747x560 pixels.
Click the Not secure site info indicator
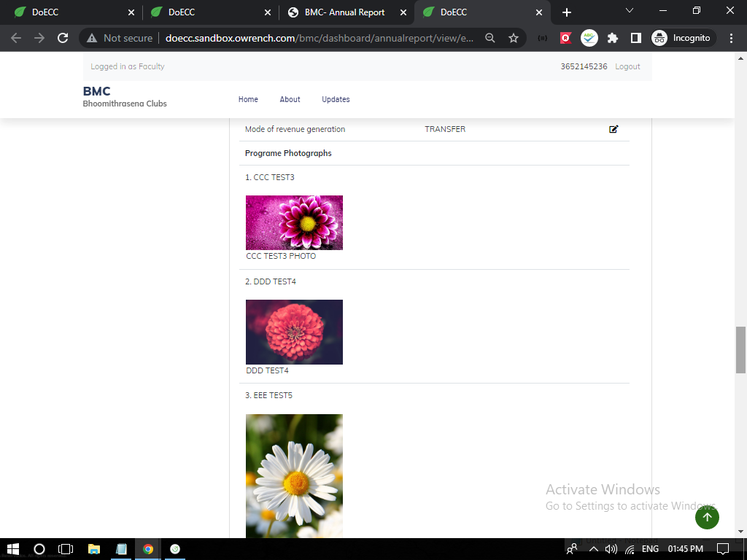point(120,38)
